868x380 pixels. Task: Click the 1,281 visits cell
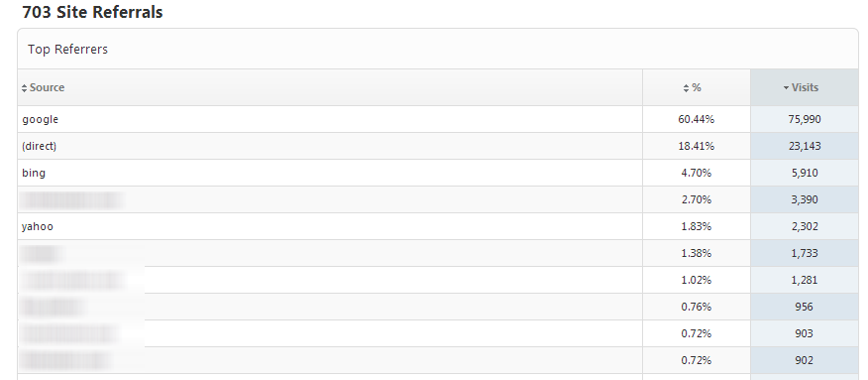pos(805,280)
